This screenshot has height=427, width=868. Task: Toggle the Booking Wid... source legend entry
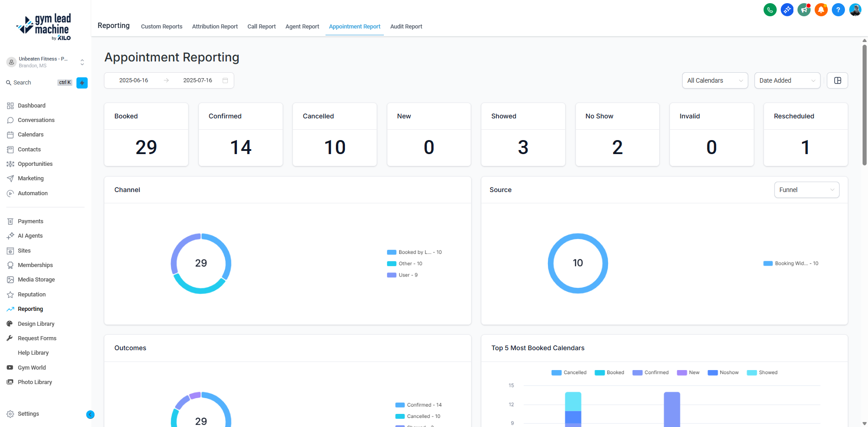791,263
